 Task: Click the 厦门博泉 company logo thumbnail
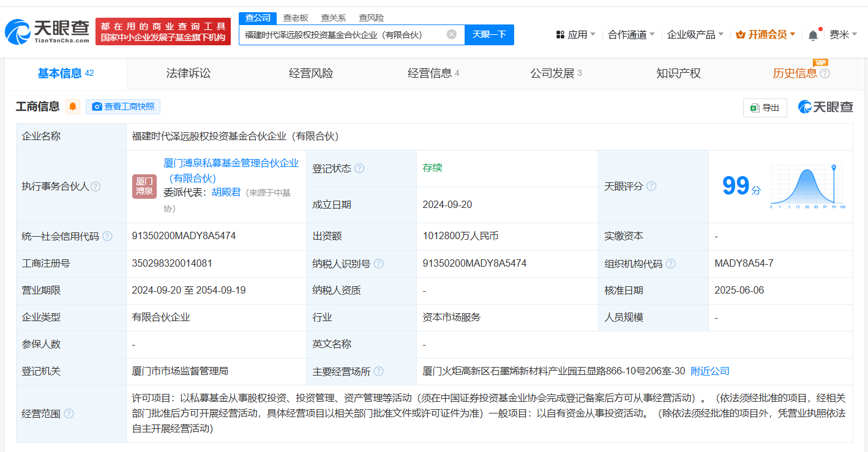point(144,187)
